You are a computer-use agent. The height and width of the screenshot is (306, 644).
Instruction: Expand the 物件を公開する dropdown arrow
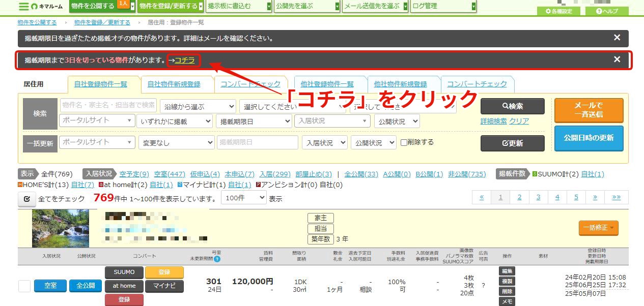pos(133,7)
